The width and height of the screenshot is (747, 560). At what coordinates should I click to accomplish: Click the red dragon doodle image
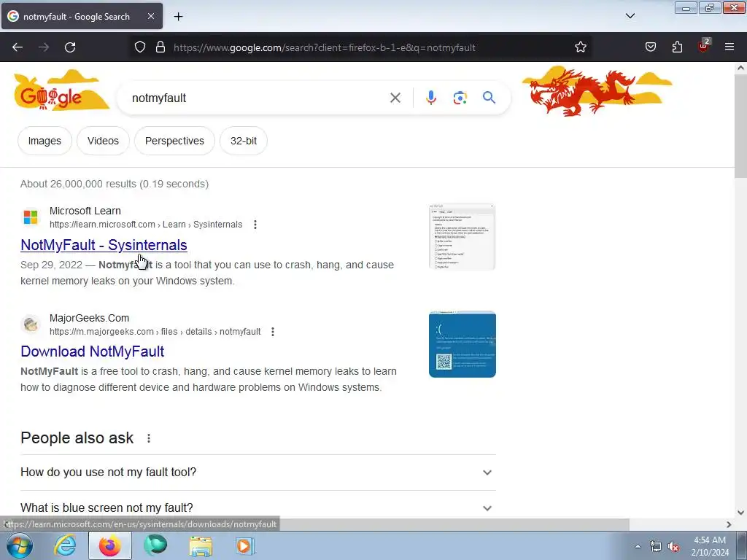(595, 91)
